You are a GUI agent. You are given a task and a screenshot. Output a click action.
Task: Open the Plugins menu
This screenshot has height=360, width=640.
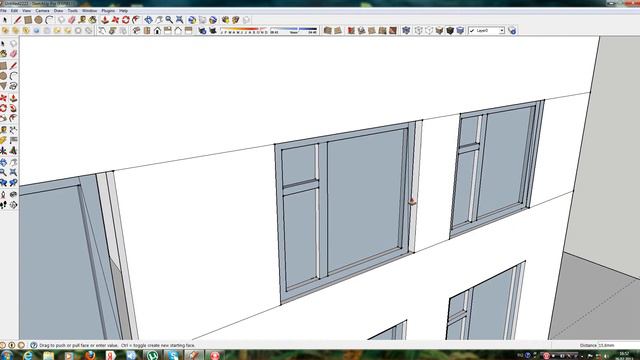[x=108, y=11]
